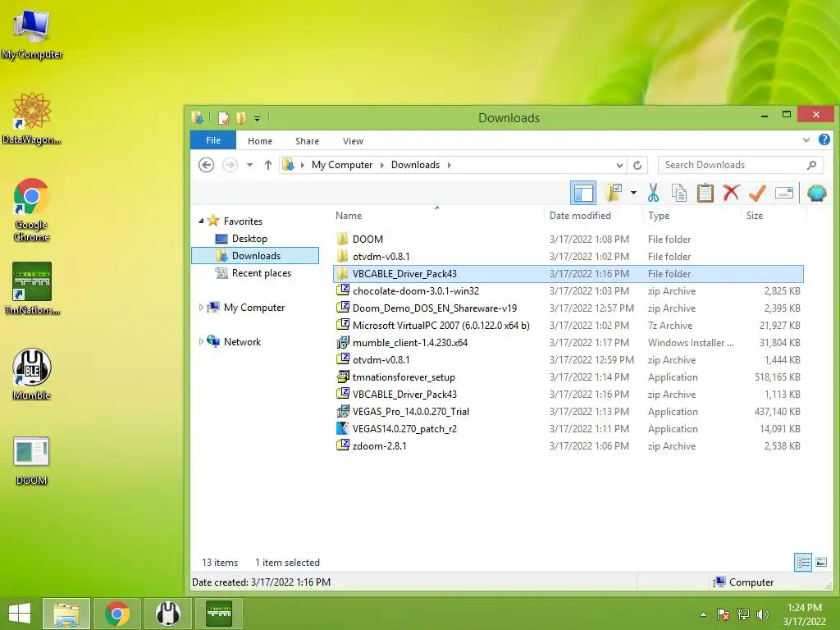The image size is (840, 630).
Task: Open Mumble desktop shortcut
Action: (32, 374)
